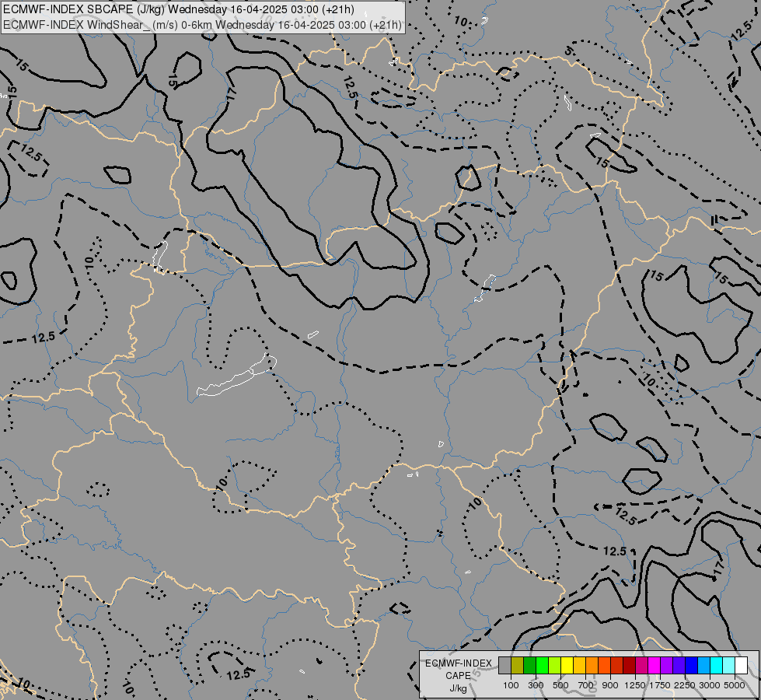The width and height of the screenshot is (761, 700).
Task: Select the orange swatch right of 700
Action: (592, 665)
